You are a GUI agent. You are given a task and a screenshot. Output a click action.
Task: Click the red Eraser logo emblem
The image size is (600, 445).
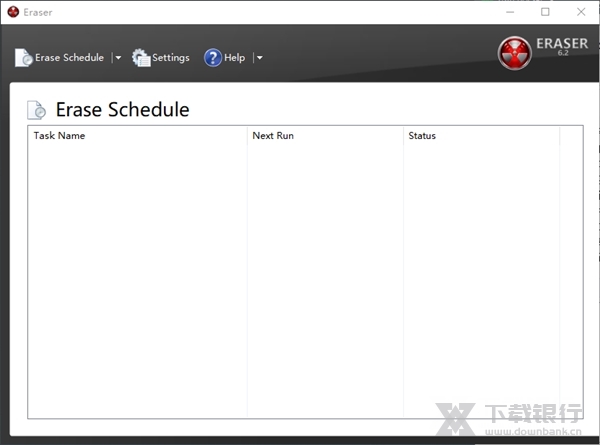coord(515,52)
